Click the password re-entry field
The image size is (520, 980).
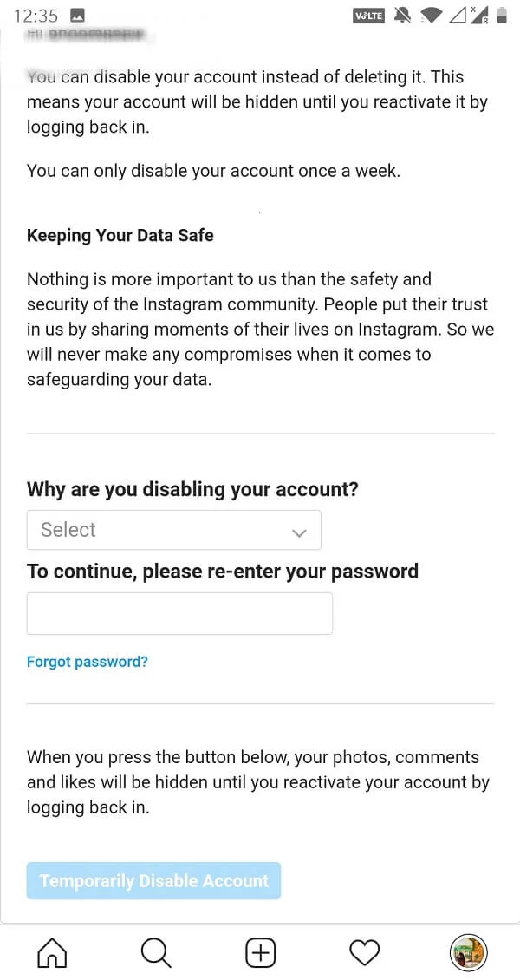179,613
